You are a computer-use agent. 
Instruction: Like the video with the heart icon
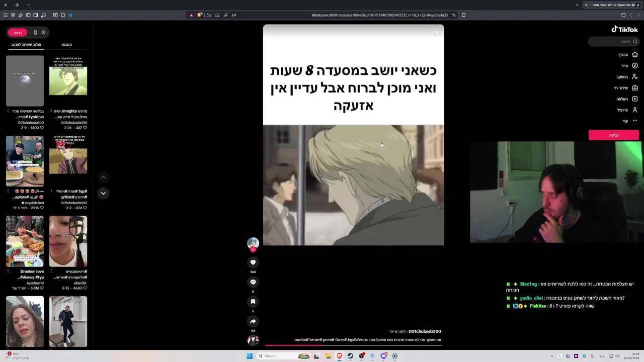(253, 262)
